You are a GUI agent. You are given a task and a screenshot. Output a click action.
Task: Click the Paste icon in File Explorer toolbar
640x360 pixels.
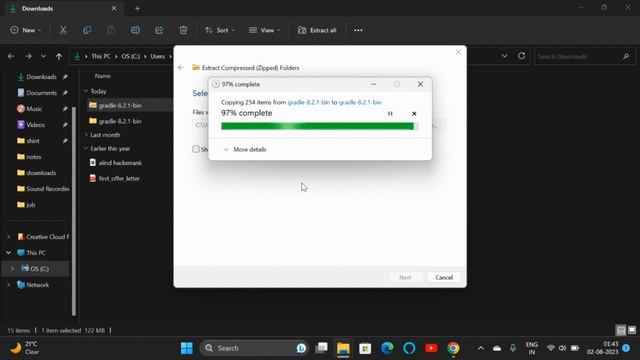click(x=111, y=30)
